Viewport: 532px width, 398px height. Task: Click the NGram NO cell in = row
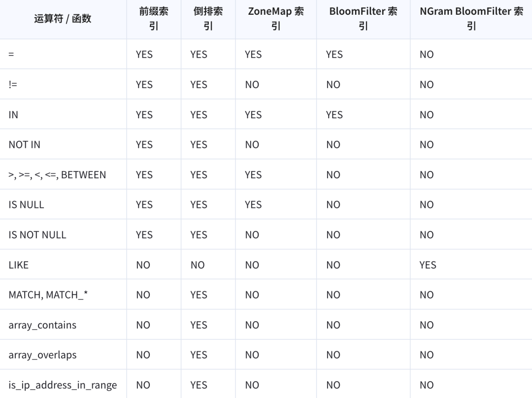pos(427,55)
